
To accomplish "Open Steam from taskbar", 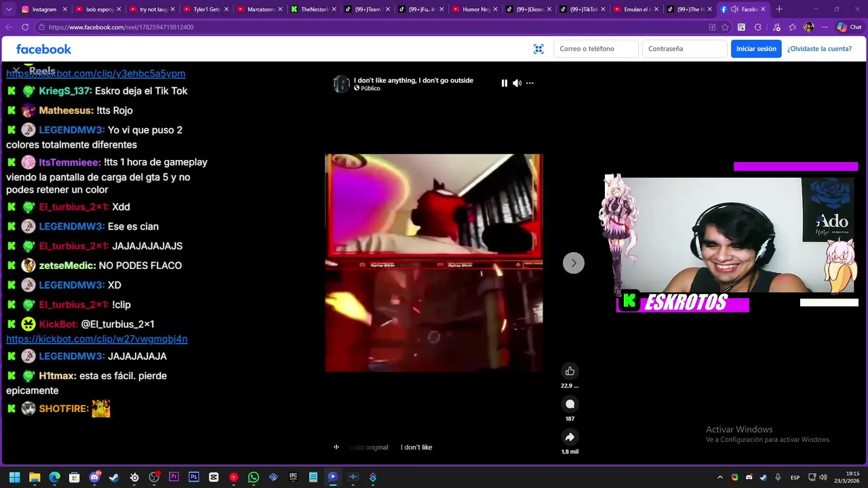I will 114,477.
